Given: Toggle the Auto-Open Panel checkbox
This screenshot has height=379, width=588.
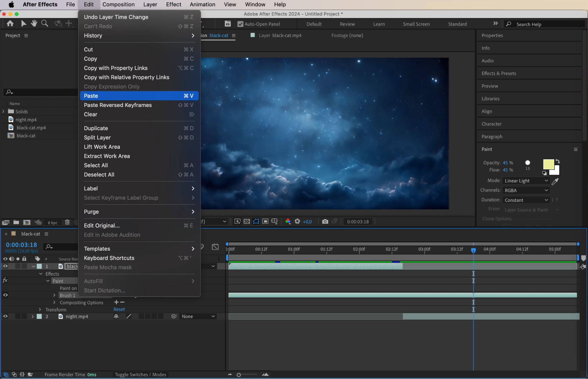Looking at the screenshot, I should pos(240,24).
